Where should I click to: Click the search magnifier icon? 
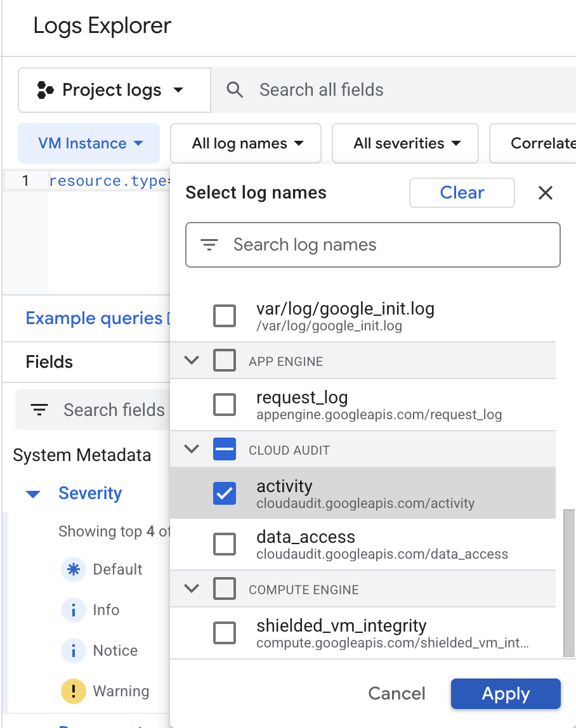pos(235,90)
